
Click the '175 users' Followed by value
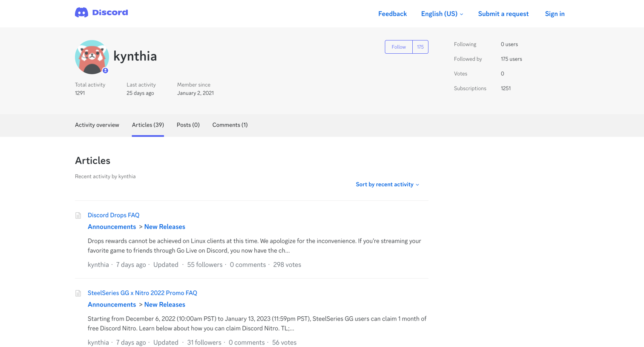(x=511, y=59)
